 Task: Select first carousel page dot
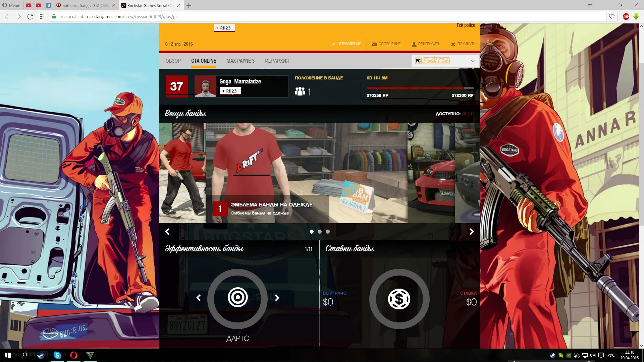(x=312, y=232)
